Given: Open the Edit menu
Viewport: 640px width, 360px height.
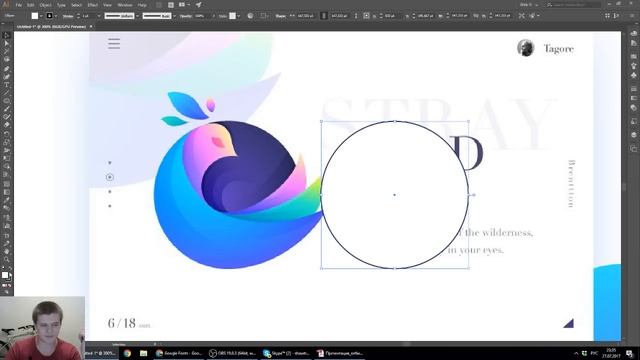Looking at the screenshot, I should pos(31,5).
